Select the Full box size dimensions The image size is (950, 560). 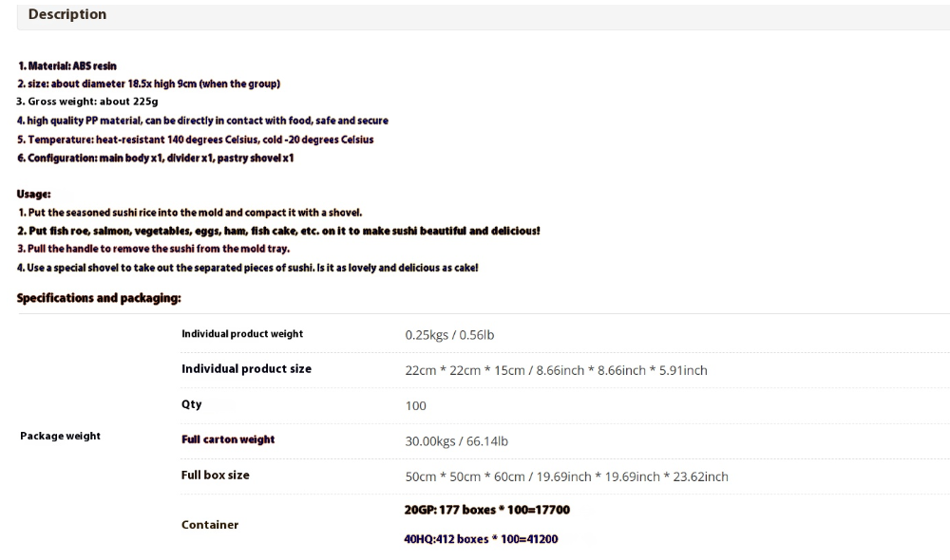click(x=566, y=477)
